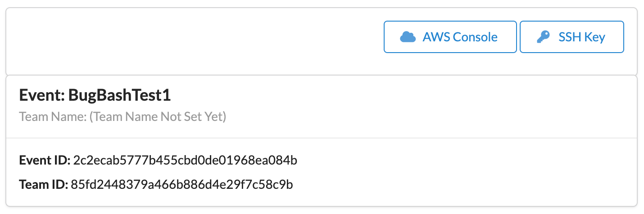Screen dimensions: 644x214
Task: Click the cloud icon for AWS Console
Action: coord(408,37)
